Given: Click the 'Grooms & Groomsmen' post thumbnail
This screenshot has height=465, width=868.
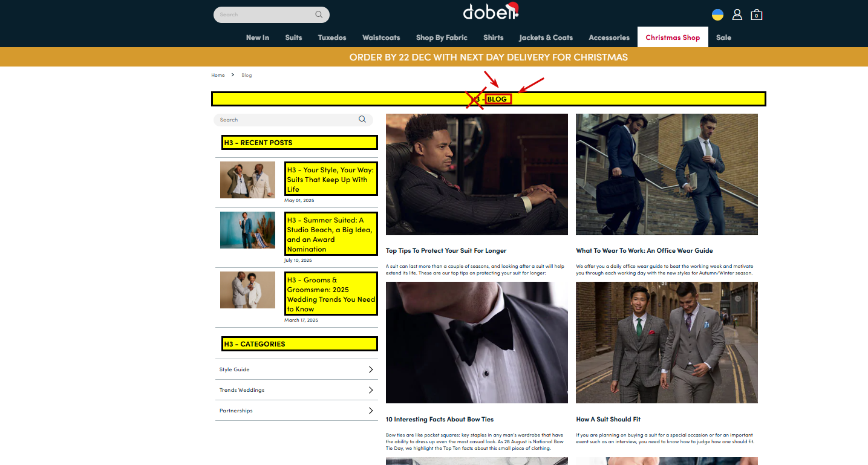Looking at the screenshot, I should click(x=247, y=290).
